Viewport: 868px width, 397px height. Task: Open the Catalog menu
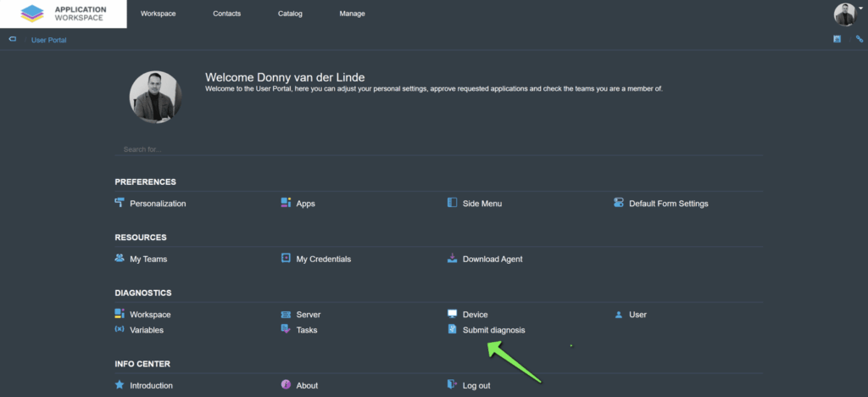coord(290,14)
